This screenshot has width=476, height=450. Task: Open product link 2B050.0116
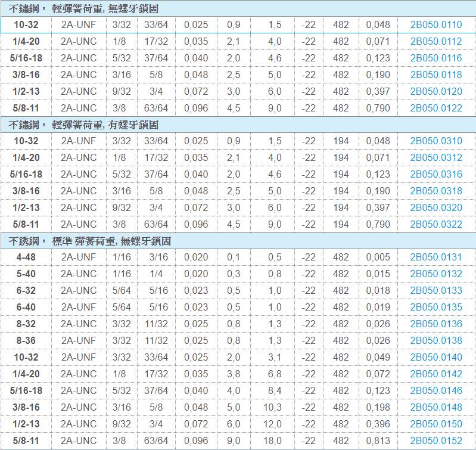click(435, 58)
